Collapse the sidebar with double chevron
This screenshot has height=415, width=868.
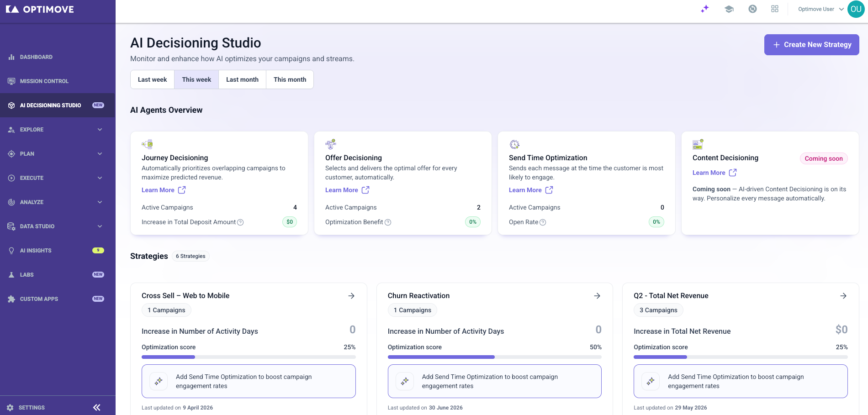pyautogui.click(x=96, y=408)
